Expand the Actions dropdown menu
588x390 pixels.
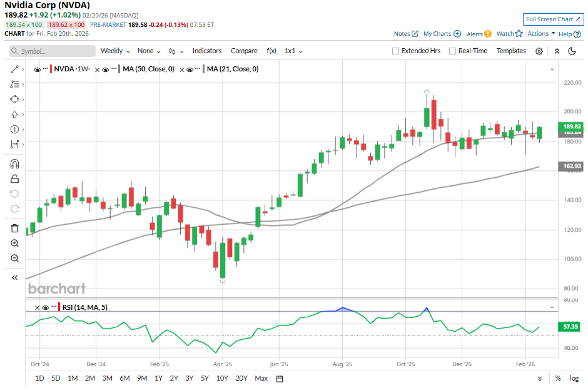tap(541, 34)
